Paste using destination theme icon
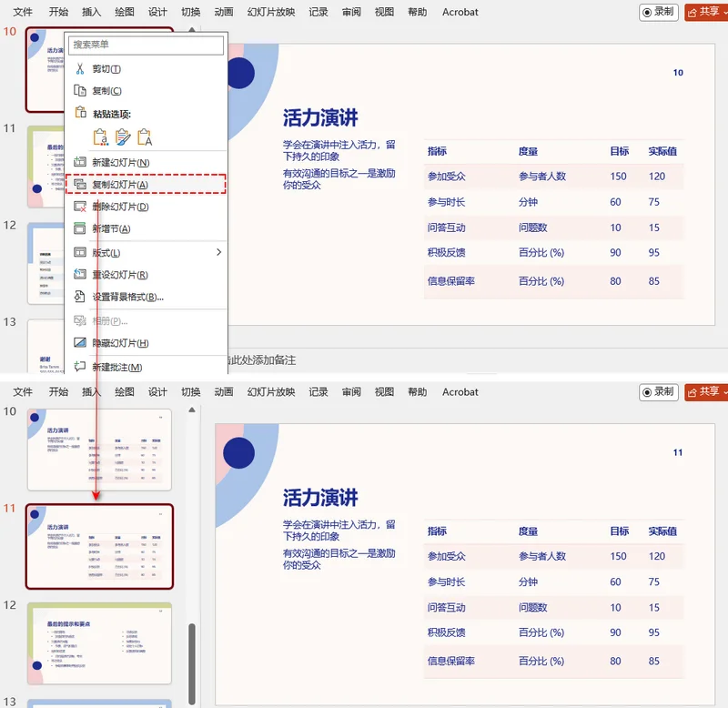 click(100, 137)
